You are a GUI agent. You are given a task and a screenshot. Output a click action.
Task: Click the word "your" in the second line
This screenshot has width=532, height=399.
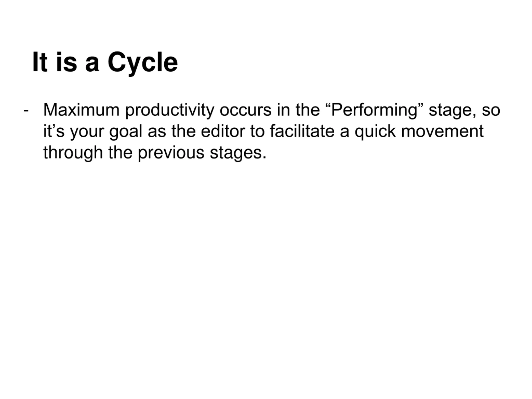click(87, 132)
